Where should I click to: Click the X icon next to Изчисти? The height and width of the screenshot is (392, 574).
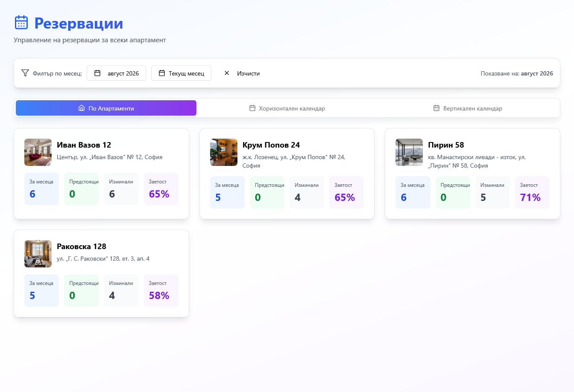227,73
